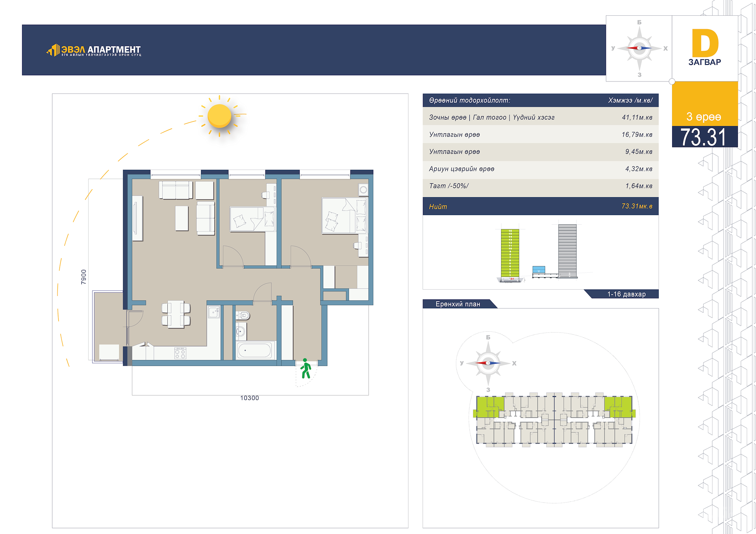Click the compass in the Ерөнхий план panel
Image resolution: width=756 pixels, height=534 pixels.
(488, 363)
